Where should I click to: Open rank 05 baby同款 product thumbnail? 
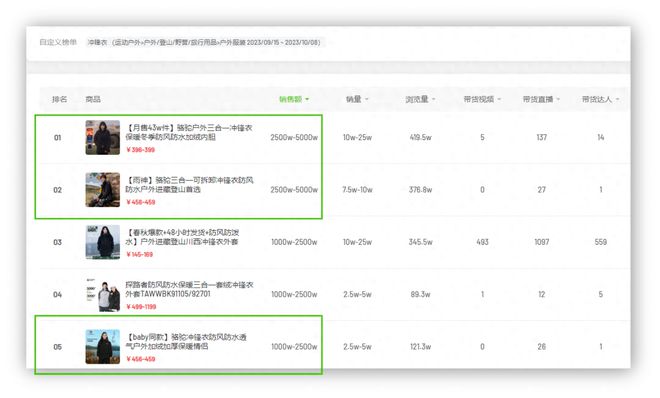[x=103, y=347]
